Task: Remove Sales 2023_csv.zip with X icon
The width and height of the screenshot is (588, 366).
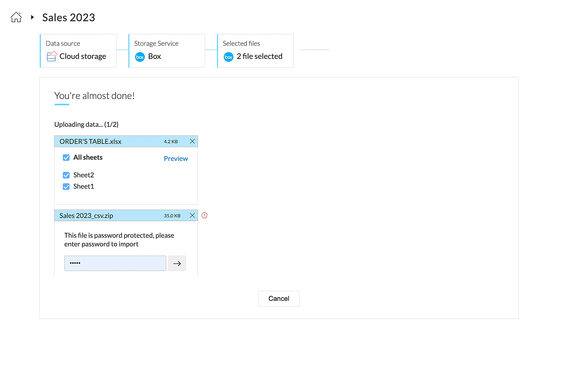Action: (192, 215)
